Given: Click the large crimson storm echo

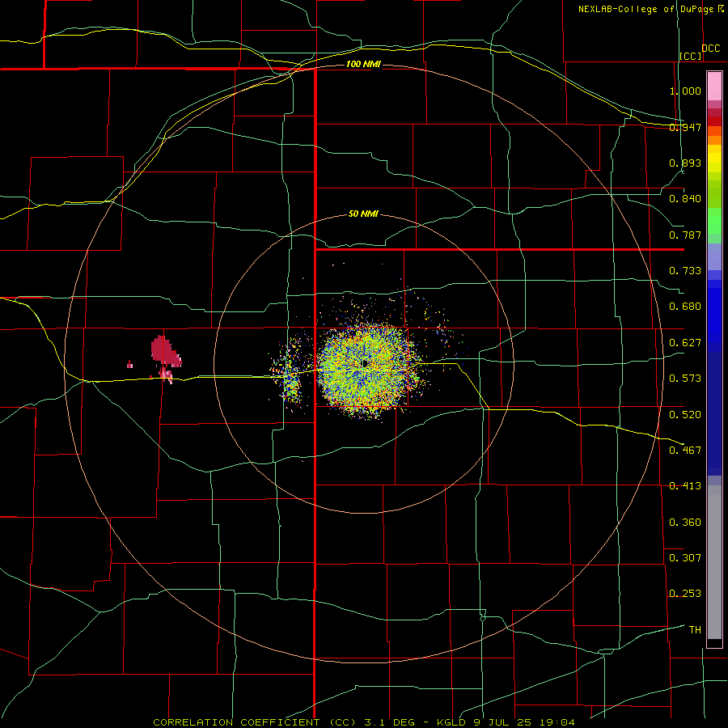Looking at the screenshot, I should point(165,350).
